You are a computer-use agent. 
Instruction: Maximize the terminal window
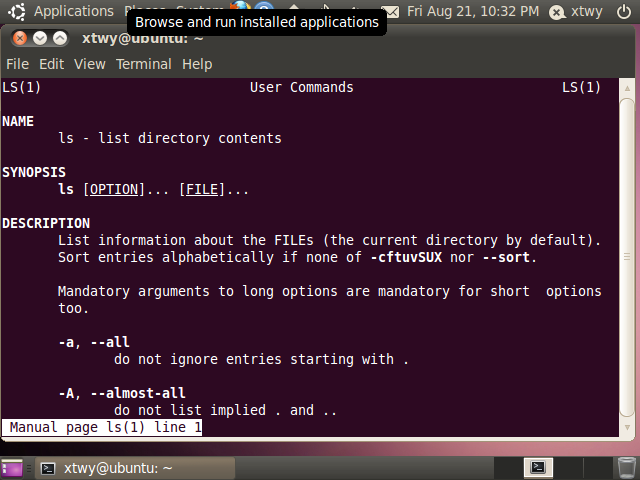click(x=60, y=38)
